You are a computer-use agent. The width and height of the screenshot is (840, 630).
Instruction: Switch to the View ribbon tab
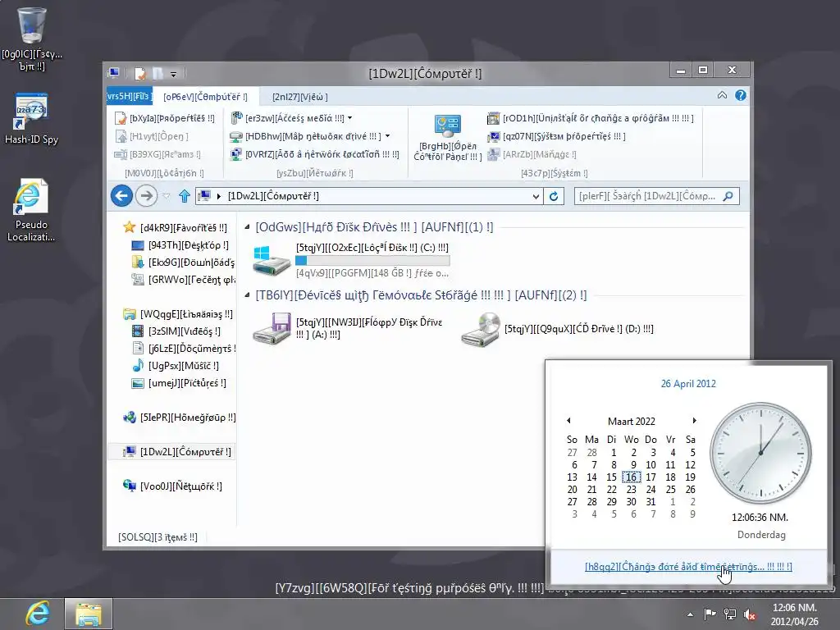(x=299, y=97)
